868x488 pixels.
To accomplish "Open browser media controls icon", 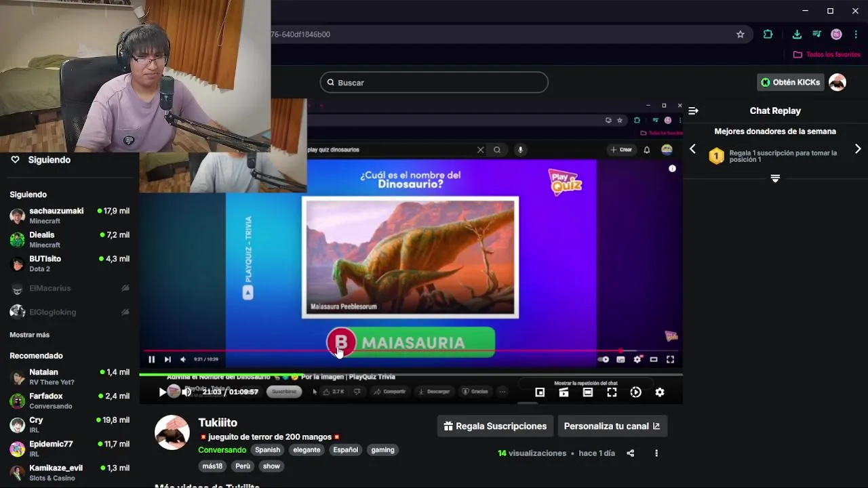I will (816, 34).
